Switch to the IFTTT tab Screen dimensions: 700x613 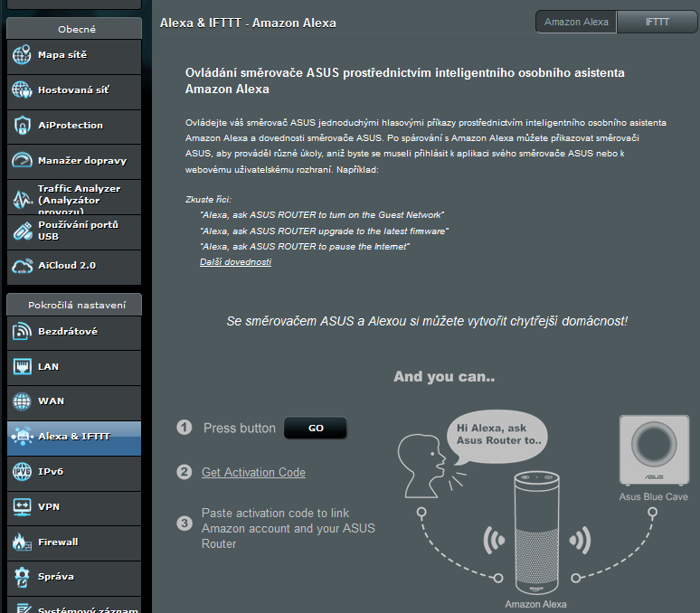[x=657, y=22]
